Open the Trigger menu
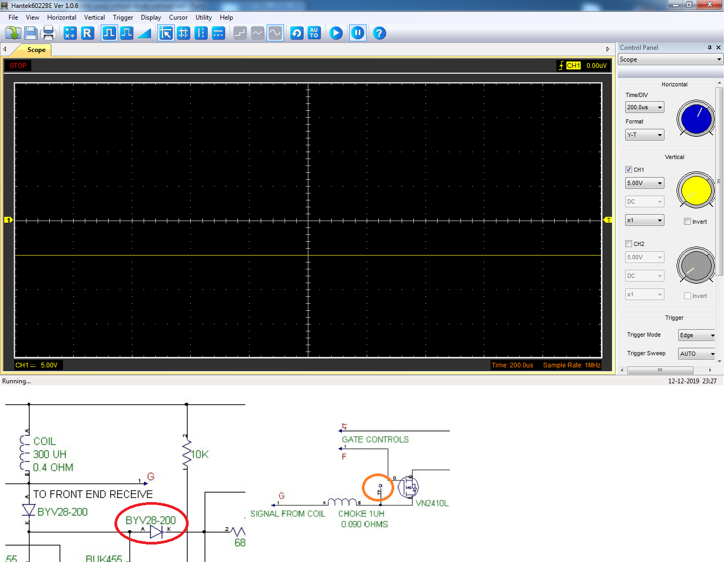Image resolution: width=728 pixels, height=562 pixels. tap(122, 17)
